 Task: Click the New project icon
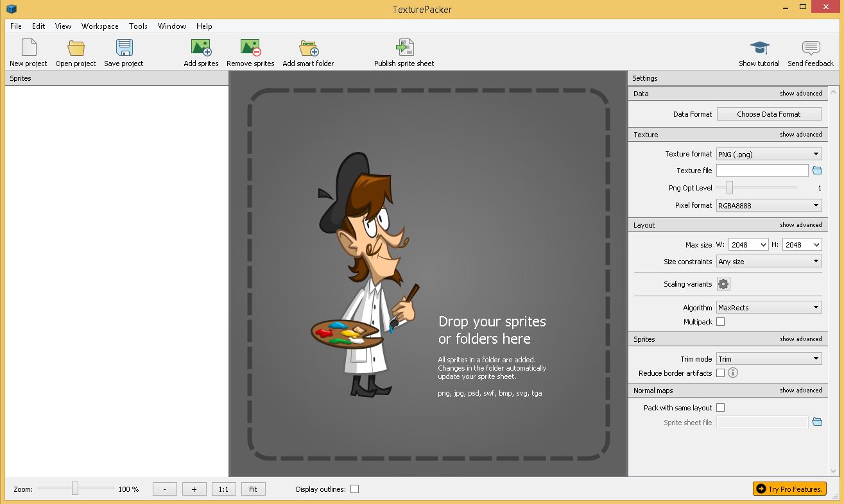[29, 47]
